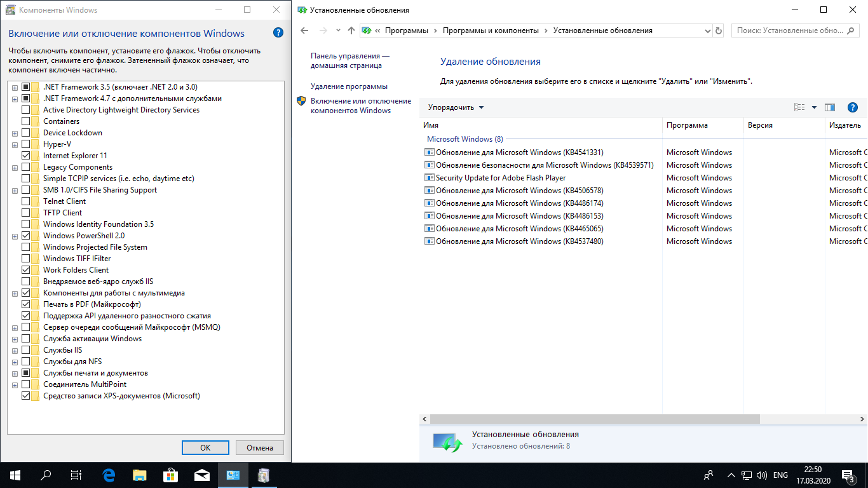Screen dimensions: 868x488
Task: Click the volume icon in the system tray
Action: coord(762,475)
